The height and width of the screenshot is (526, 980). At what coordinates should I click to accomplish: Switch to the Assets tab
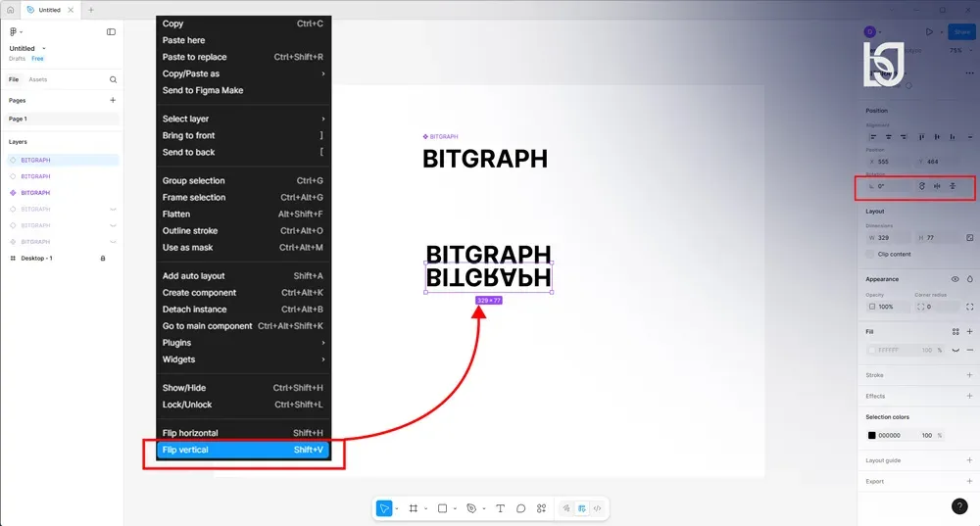37,79
